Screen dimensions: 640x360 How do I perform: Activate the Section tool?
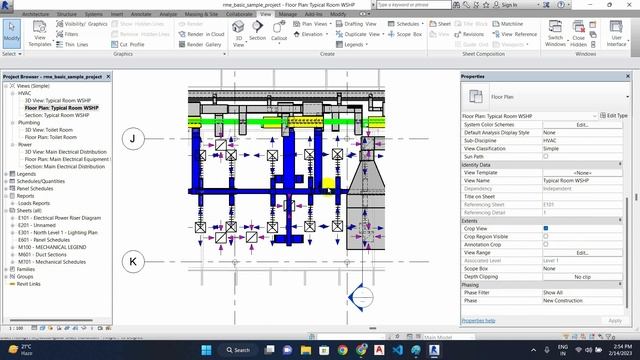point(258,31)
